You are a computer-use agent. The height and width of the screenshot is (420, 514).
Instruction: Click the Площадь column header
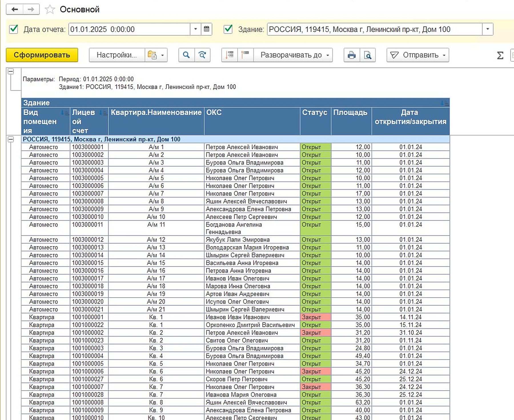tap(352, 121)
